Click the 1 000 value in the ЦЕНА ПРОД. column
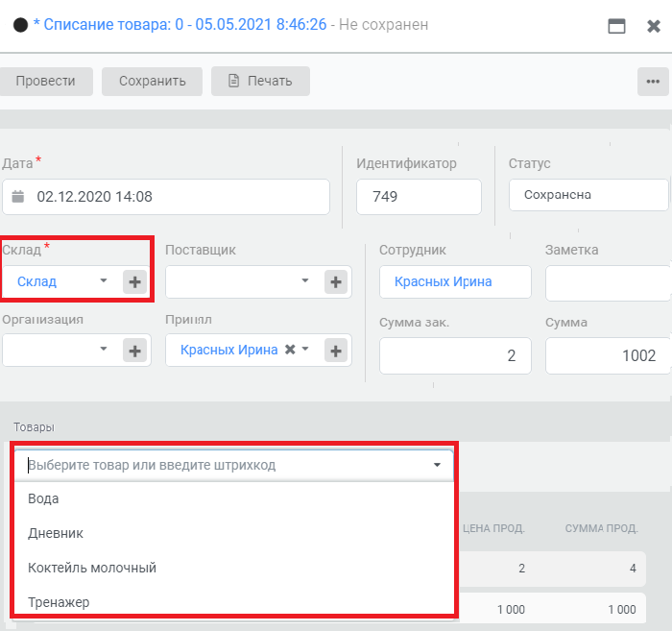This screenshot has height=631, width=672. tap(511, 609)
